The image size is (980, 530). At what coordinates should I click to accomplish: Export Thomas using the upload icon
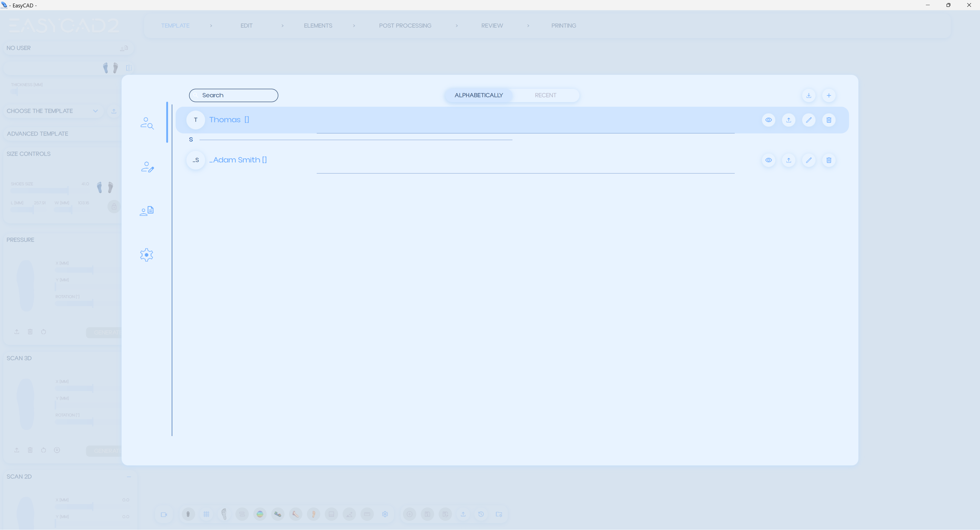tap(788, 120)
